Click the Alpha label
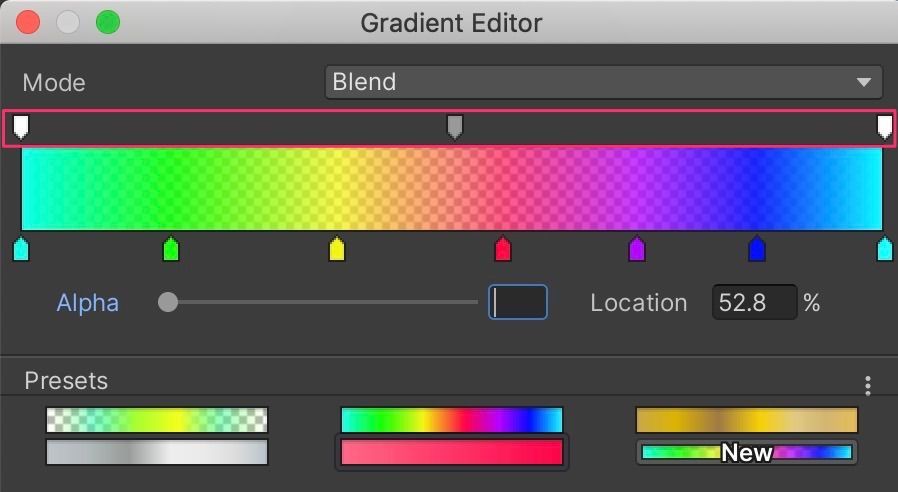This screenshot has height=492, width=898. pos(88,302)
